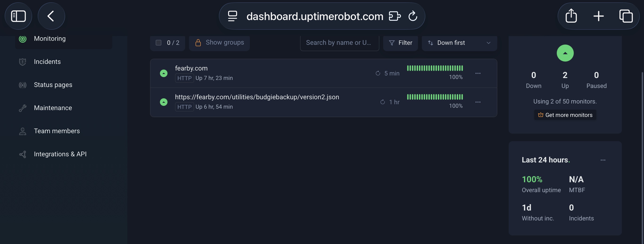The height and width of the screenshot is (244, 644).
Task: Click the Status pages broadcast icon
Action: coord(23,85)
